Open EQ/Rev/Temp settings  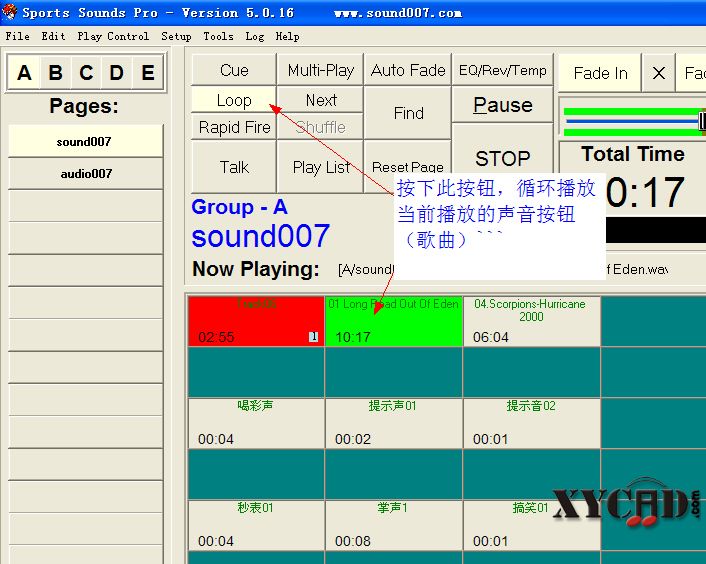[x=502, y=70]
